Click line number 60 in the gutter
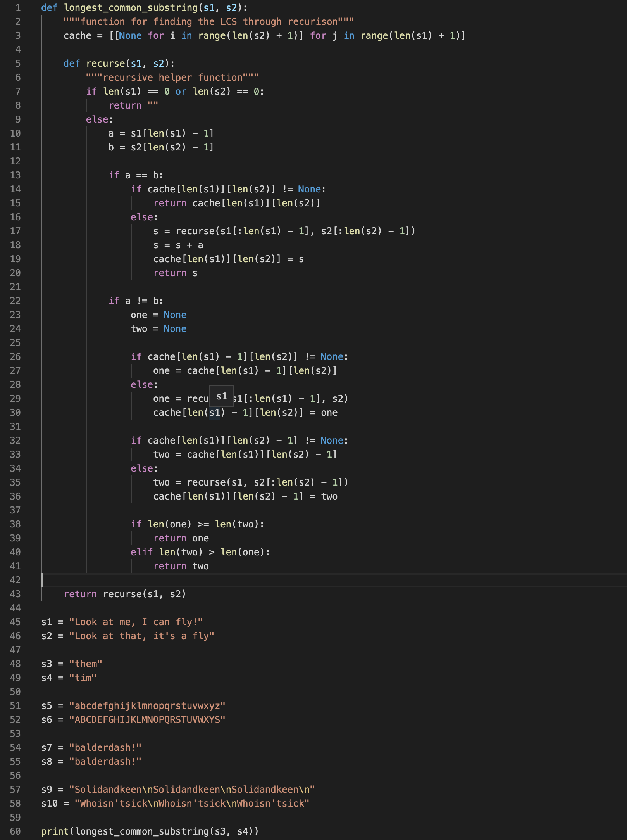 click(x=16, y=831)
